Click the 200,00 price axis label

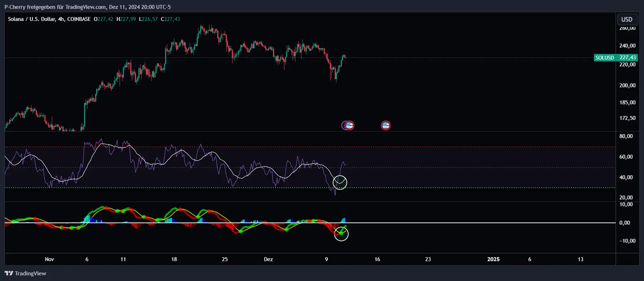(x=627, y=85)
